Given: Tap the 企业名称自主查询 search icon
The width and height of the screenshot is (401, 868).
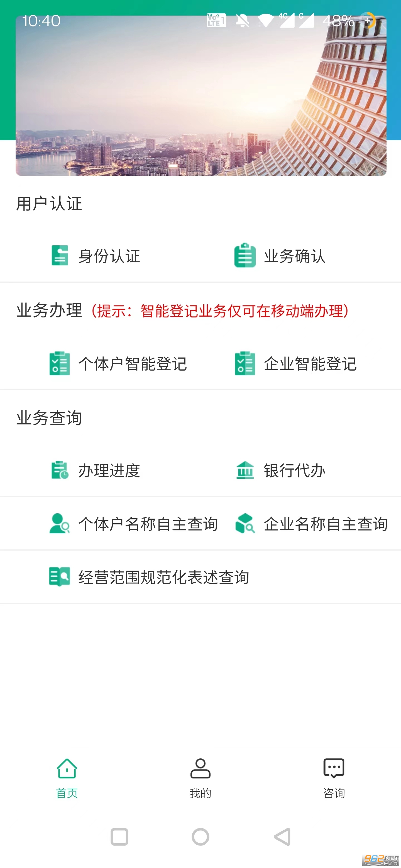Looking at the screenshot, I should point(245,523).
